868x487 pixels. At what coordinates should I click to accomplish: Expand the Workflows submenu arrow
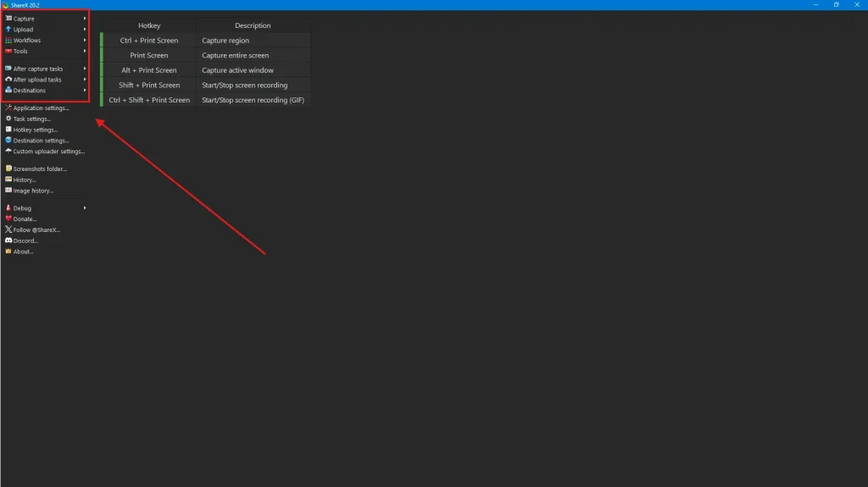85,40
